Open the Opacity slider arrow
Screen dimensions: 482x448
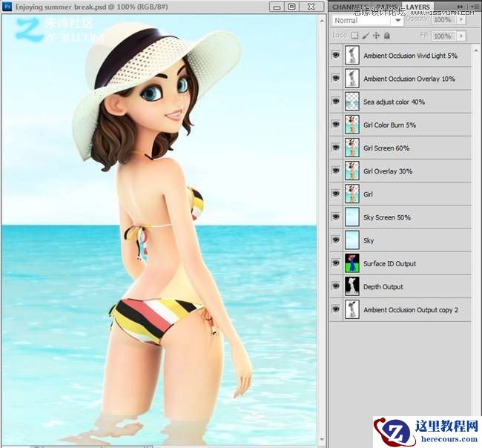click(x=461, y=20)
